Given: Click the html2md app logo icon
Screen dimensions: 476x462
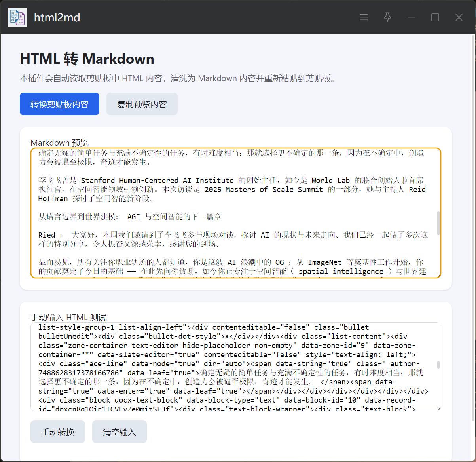Looking at the screenshot, I should [x=17, y=17].
